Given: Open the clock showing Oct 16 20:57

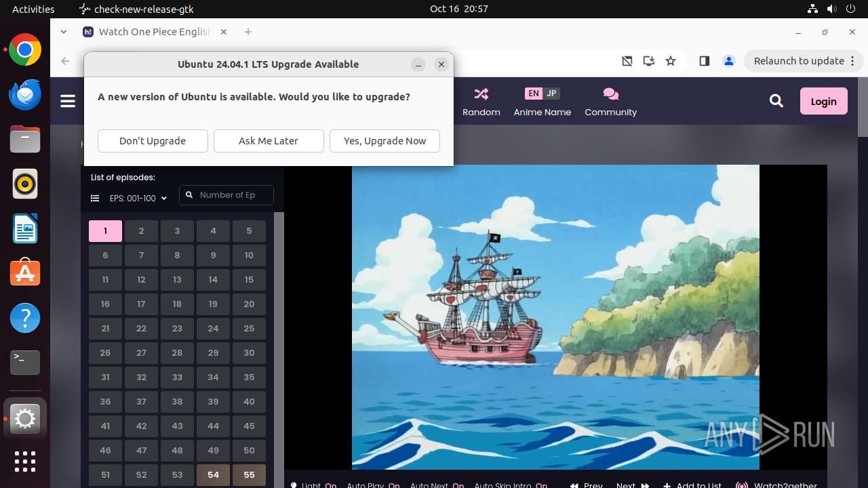Looking at the screenshot, I should point(459,9).
